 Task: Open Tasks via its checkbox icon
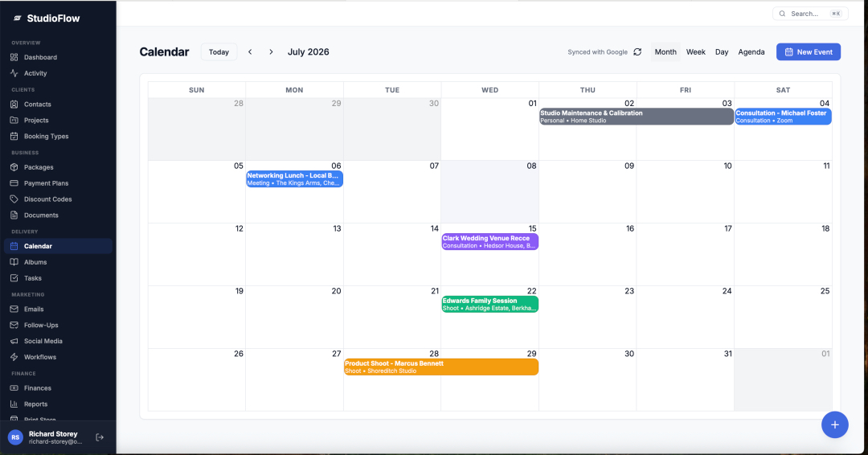point(14,278)
